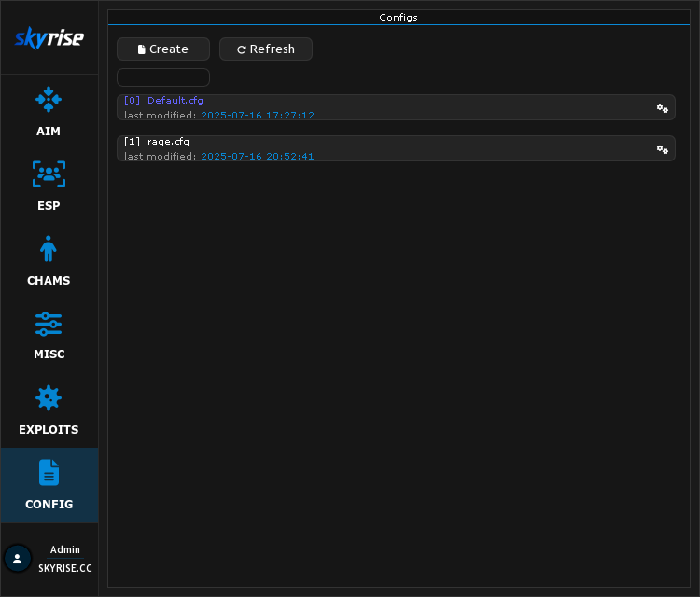The image size is (700, 597).
Task: Click the Configs panel title
Action: click(x=399, y=18)
